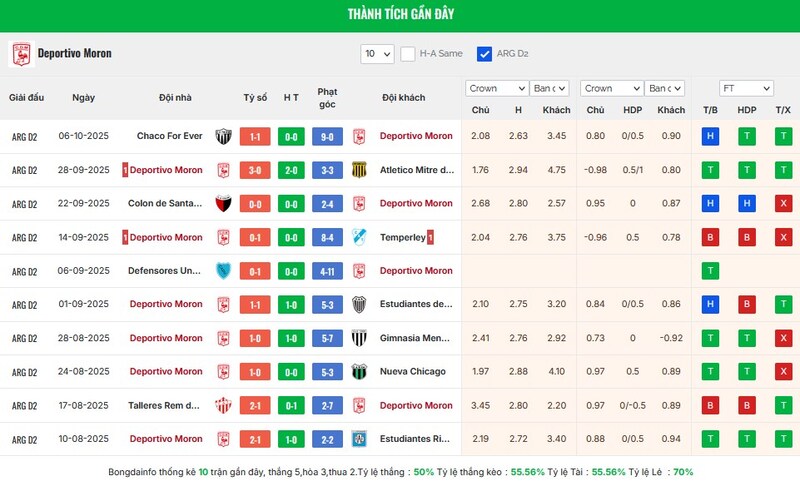The image size is (800, 486).
Task: Expand the first Crown bookmaker dropdown
Action: (x=497, y=88)
